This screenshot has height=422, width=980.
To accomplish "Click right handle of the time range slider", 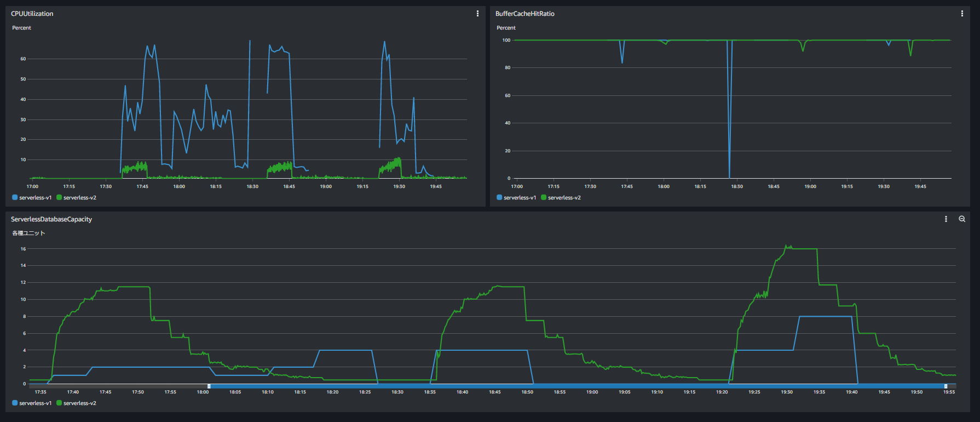I will (x=946, y=386).
